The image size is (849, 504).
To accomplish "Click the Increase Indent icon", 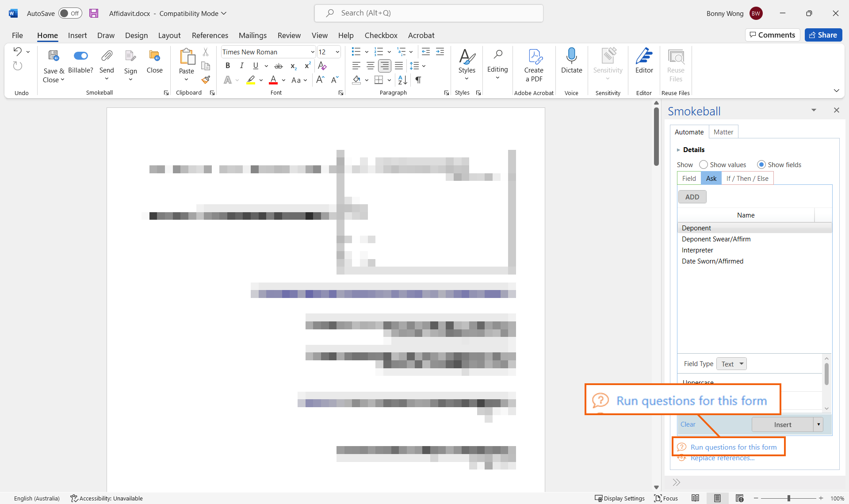I will point(440,52).
